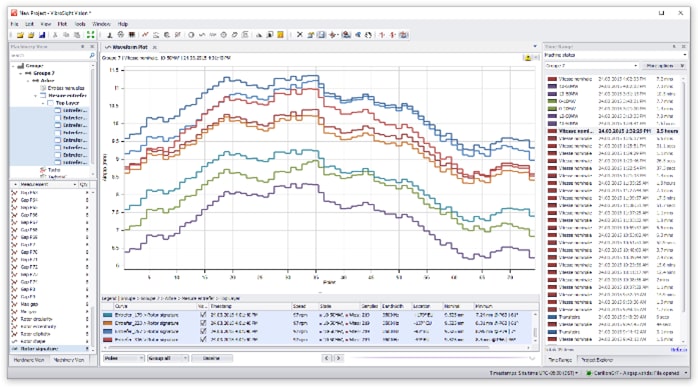Image resolution: width=698 pixels, height=388 pixels.
Task: Click the last icon in the top toolbar
Action: [404, 35]
